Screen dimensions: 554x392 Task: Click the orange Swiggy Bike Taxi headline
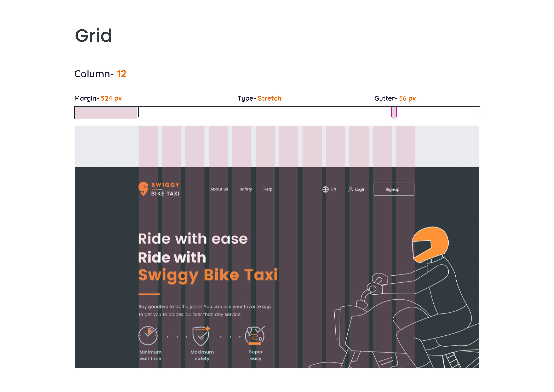coord(208,275)
